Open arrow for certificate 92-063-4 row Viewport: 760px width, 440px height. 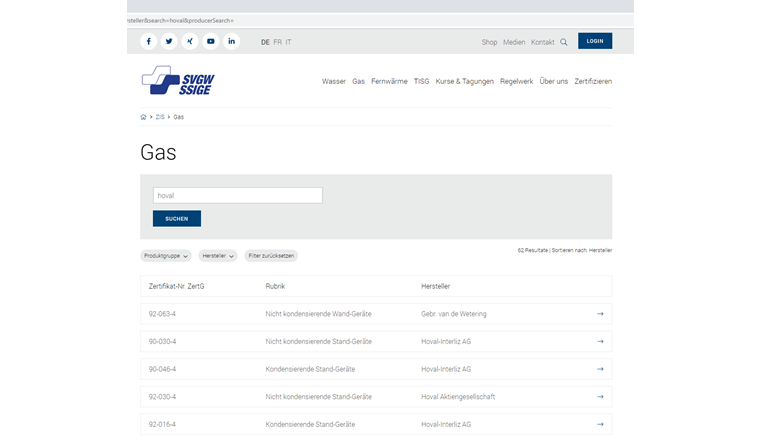600,314
